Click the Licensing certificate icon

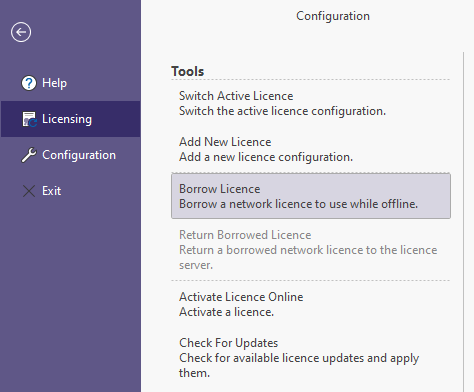29,119
